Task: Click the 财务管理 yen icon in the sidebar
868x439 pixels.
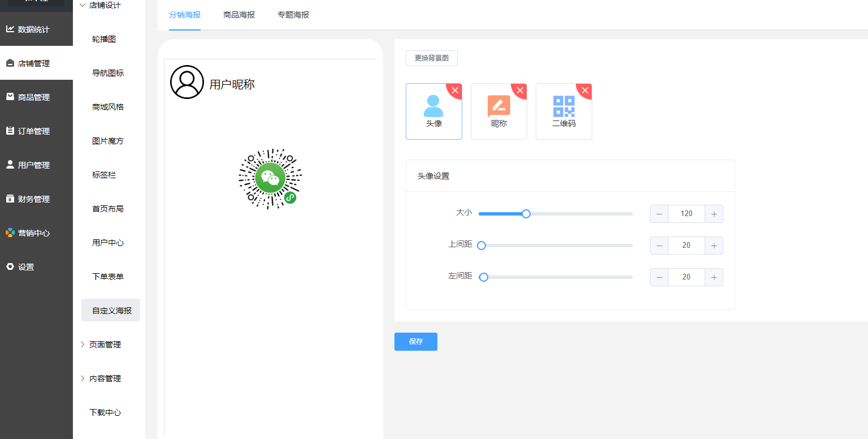Action: pos(10,199)
